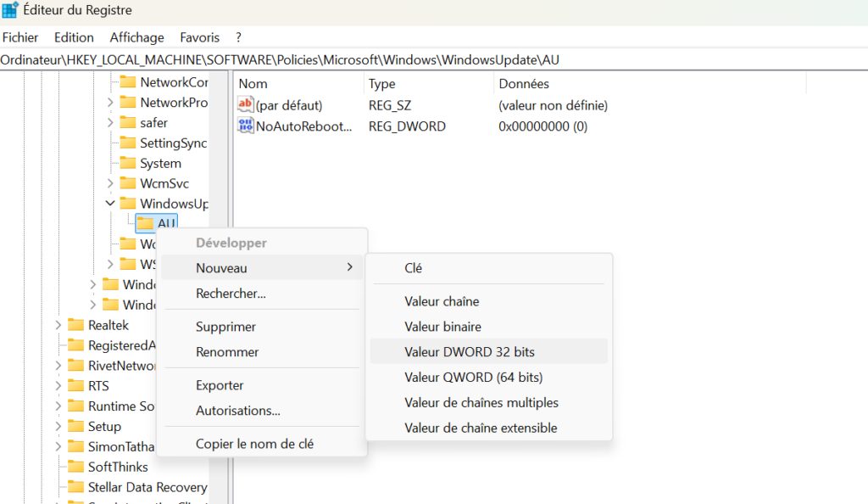
Task: Click the SoftThinks folder icon
Action: click(75, 467)
